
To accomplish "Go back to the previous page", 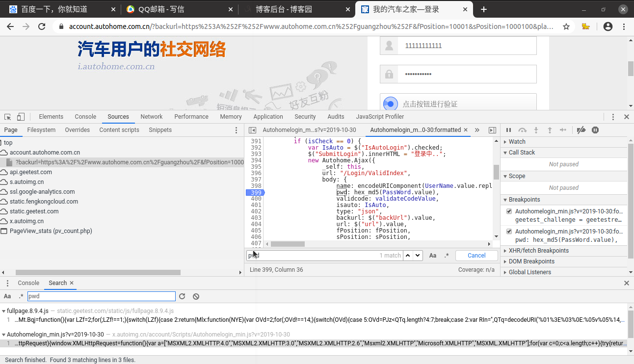I will [10, 27].
